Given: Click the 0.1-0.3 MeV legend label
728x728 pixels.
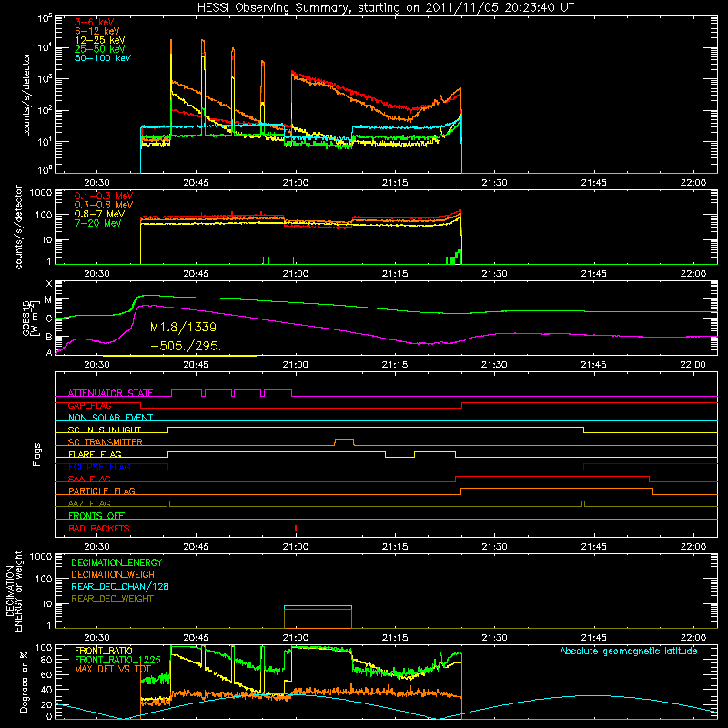Looking at the screenshot, I should (x=104, y=196).
